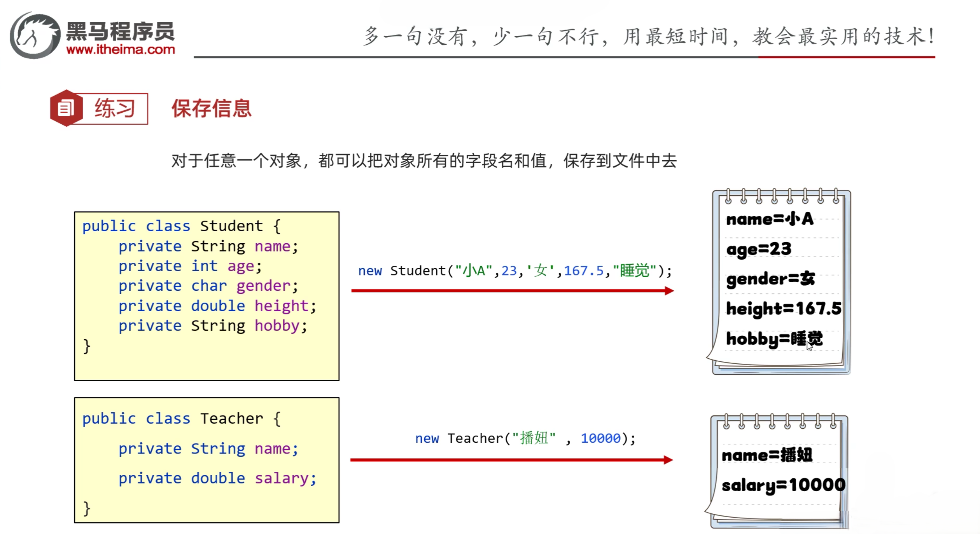Click the red arrow after new Student
Image resolution: width=980 pixels, height=534 pixels.
pyautogui.click(x=512, y=291)
